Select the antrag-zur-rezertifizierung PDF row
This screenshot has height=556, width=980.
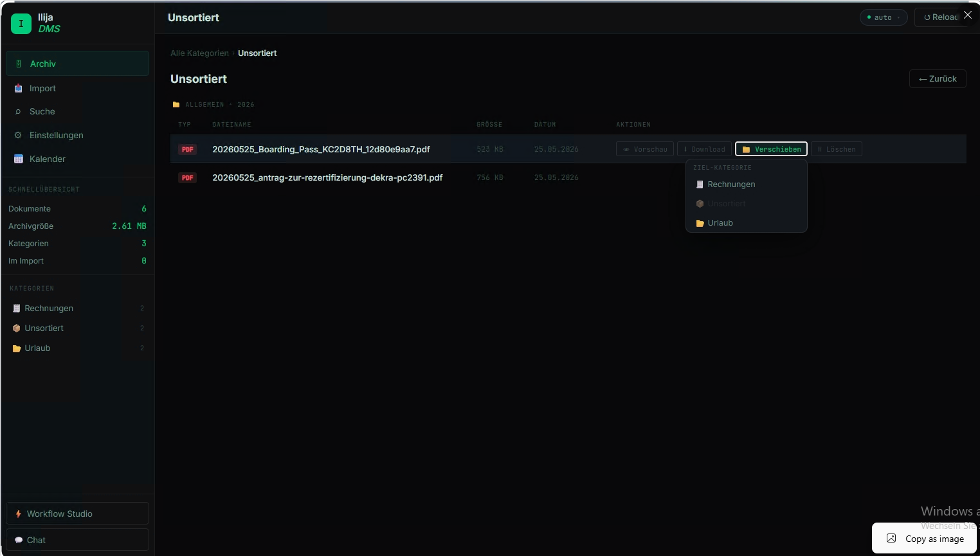[568, 177]
